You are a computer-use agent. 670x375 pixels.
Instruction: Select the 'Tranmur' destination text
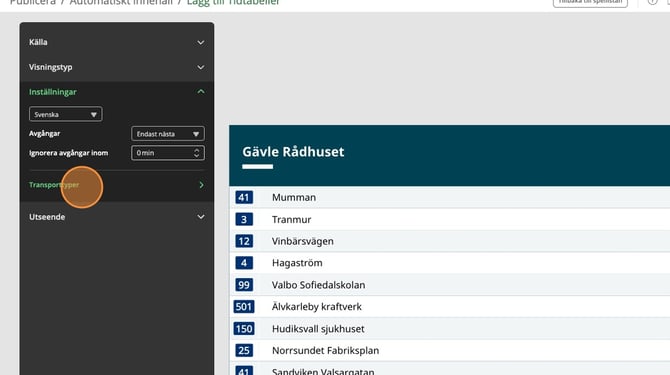pos(291,220)
